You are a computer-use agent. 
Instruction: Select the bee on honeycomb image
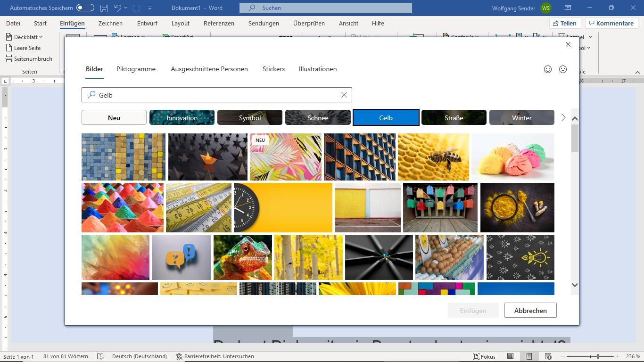tap(433, 157)
